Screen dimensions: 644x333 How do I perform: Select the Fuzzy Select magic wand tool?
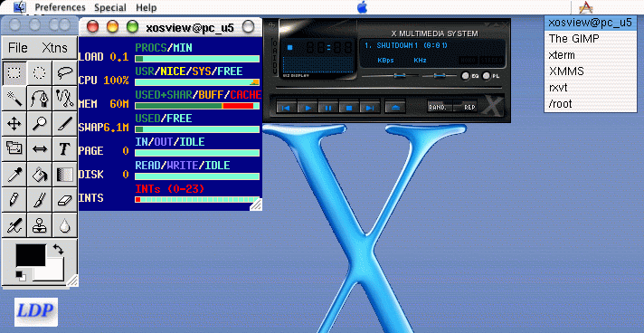[x=14, y=99]
